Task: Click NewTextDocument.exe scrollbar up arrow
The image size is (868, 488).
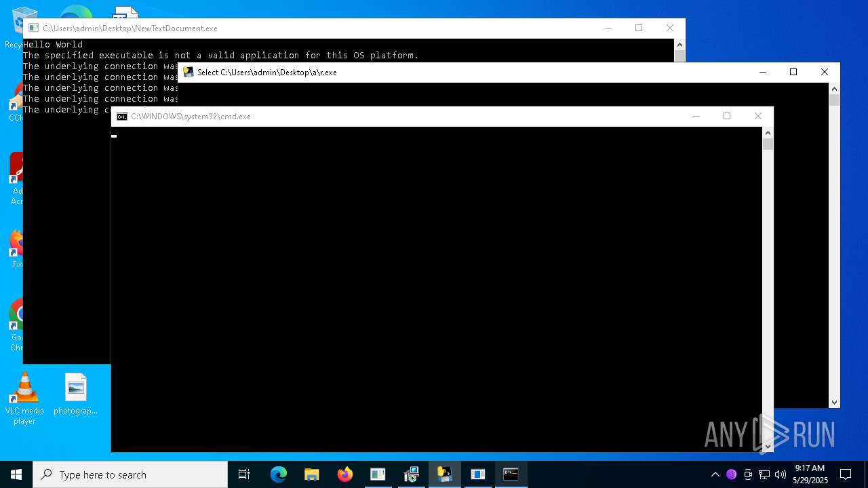Action: (679, 44)
